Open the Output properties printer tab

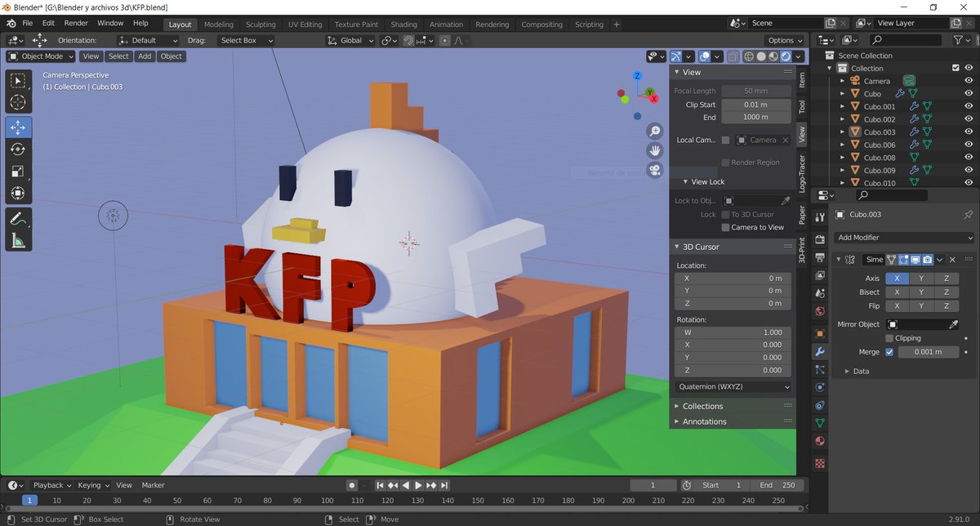point(820,258)
